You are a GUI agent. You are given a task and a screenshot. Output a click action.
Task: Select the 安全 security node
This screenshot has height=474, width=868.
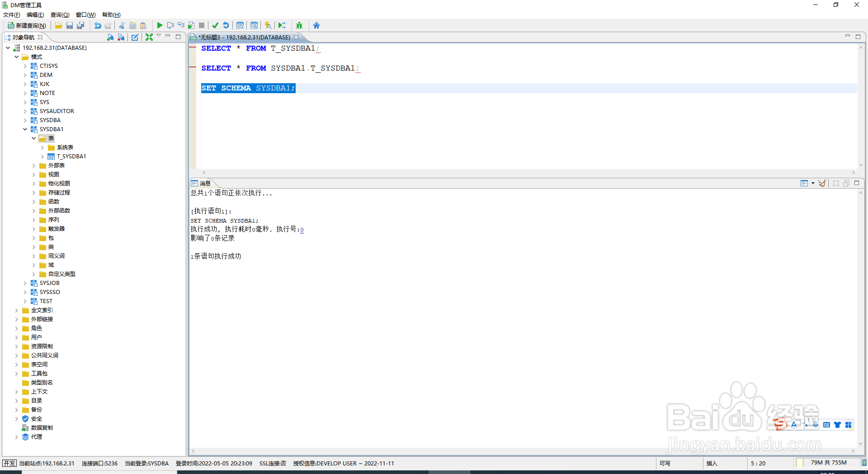(36, 419)
